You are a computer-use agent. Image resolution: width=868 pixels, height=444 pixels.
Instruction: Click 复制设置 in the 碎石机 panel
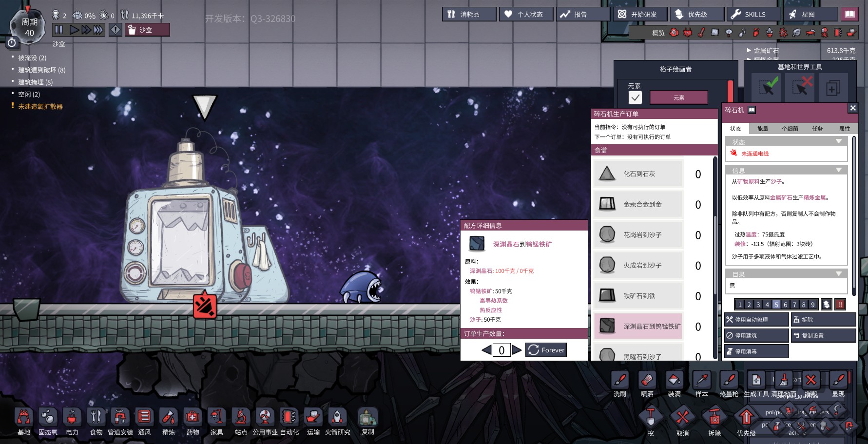coord(824,335)
